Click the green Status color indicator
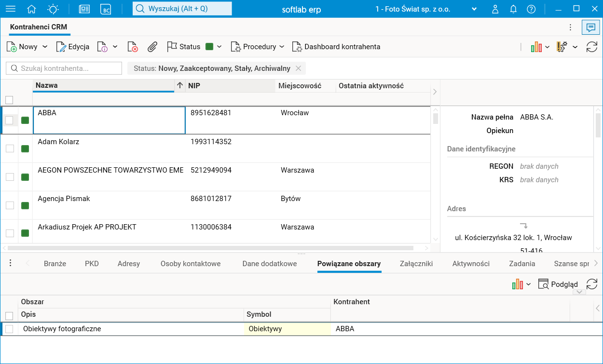This screenshot has width=603, height=364. point(209,47)
